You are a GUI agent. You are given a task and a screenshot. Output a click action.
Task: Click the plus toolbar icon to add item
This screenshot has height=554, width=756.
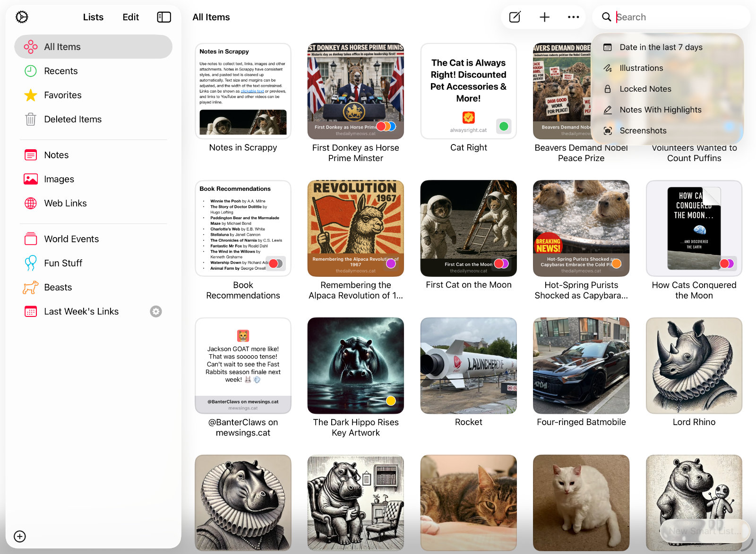[x=544, y=17]
